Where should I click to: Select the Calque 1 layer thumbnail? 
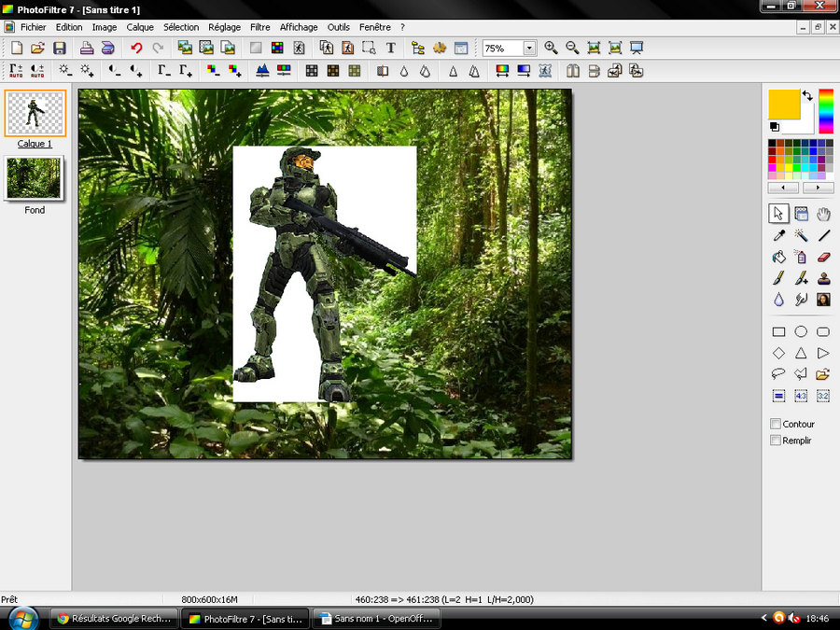35,113
